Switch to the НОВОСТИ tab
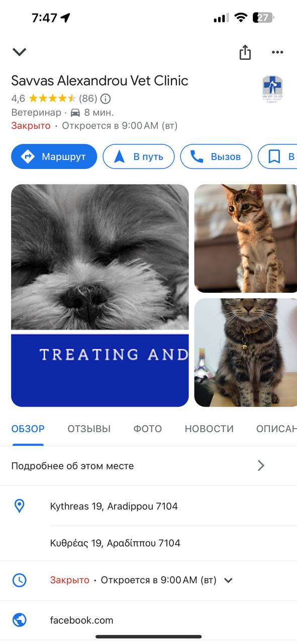297x644 pixels. [x=209, y=429]
